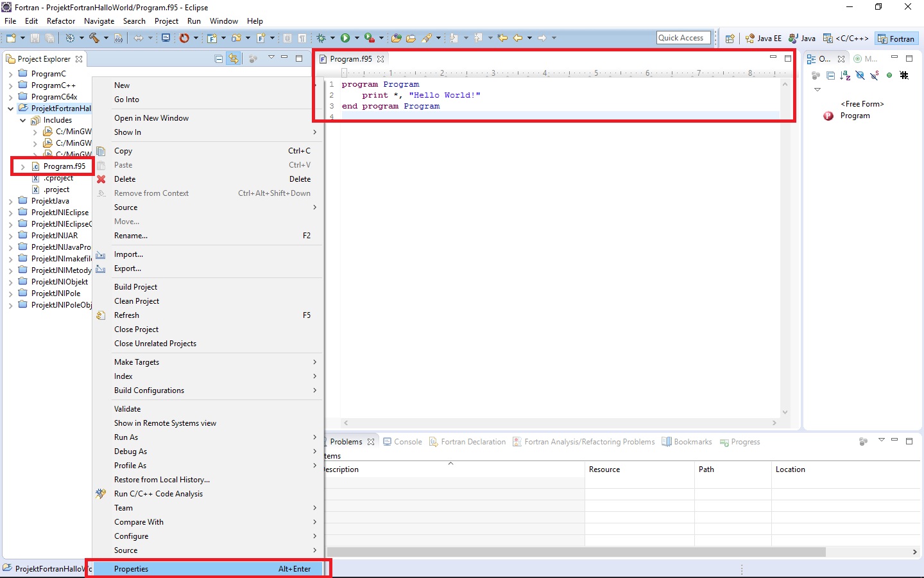Screen dimensions: 924x578
Task: Click the alphabetical sort icon in Outline
Action: click(845, 76)
